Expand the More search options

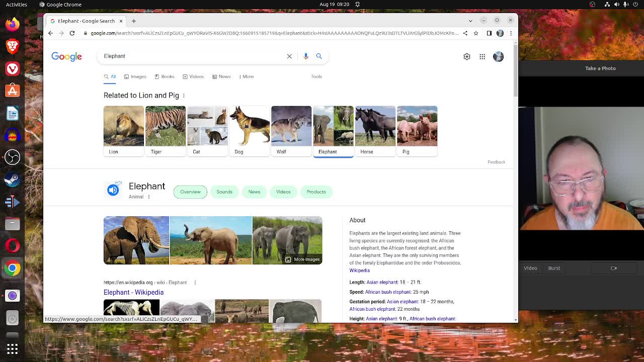point(246,76)
